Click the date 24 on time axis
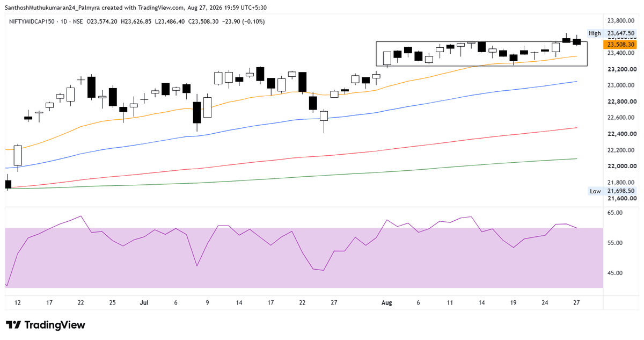 click(x=544, y=303)
